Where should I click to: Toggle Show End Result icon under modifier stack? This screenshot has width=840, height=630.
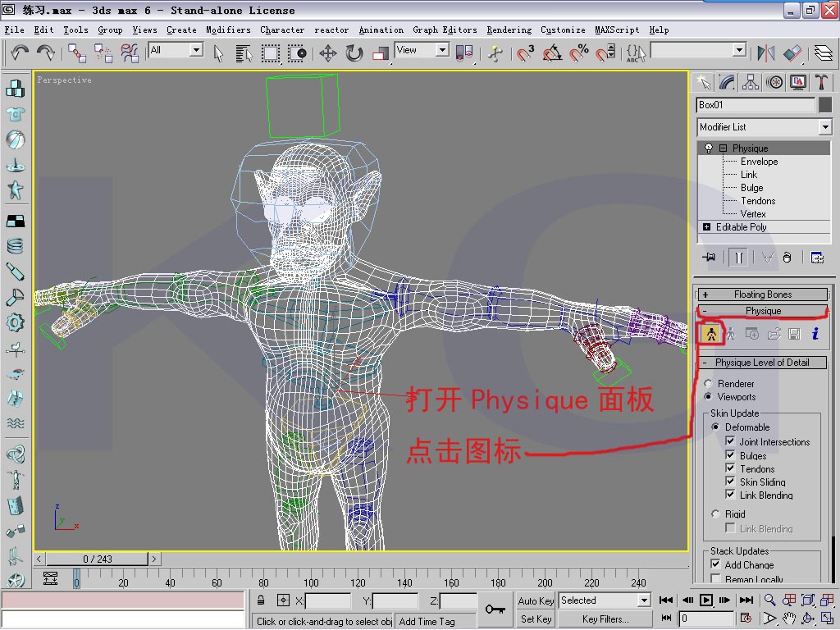[738, 258]
